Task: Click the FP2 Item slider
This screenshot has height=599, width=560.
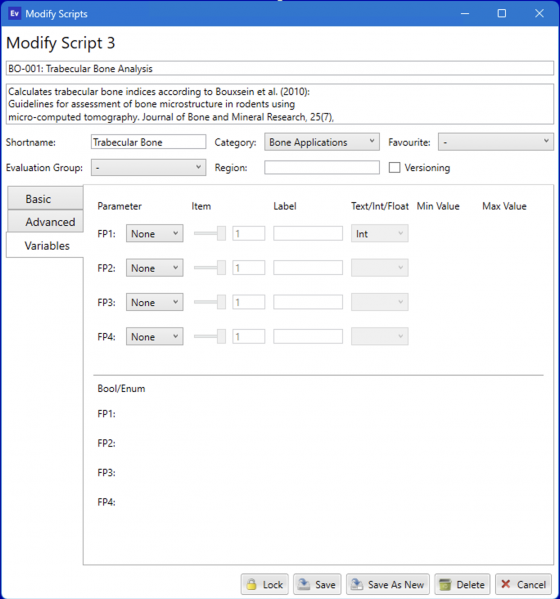Action: click(210, 268)
